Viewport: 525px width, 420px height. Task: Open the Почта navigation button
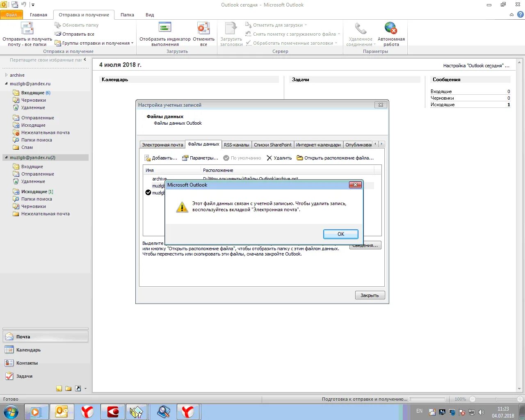point(46,337)
